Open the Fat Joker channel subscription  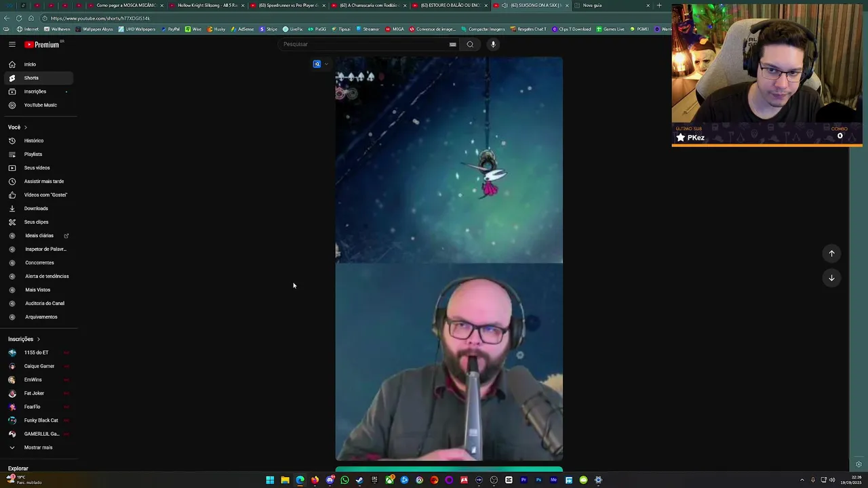click(37, 393)
